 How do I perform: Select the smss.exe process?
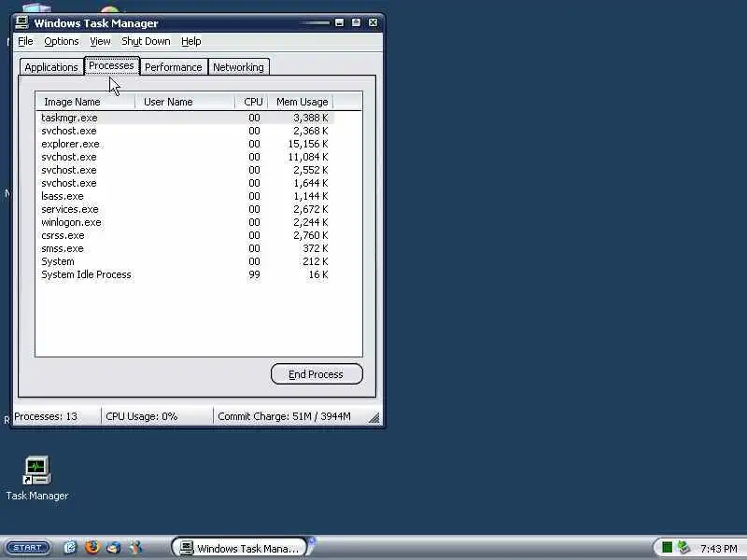pos(185,248)
